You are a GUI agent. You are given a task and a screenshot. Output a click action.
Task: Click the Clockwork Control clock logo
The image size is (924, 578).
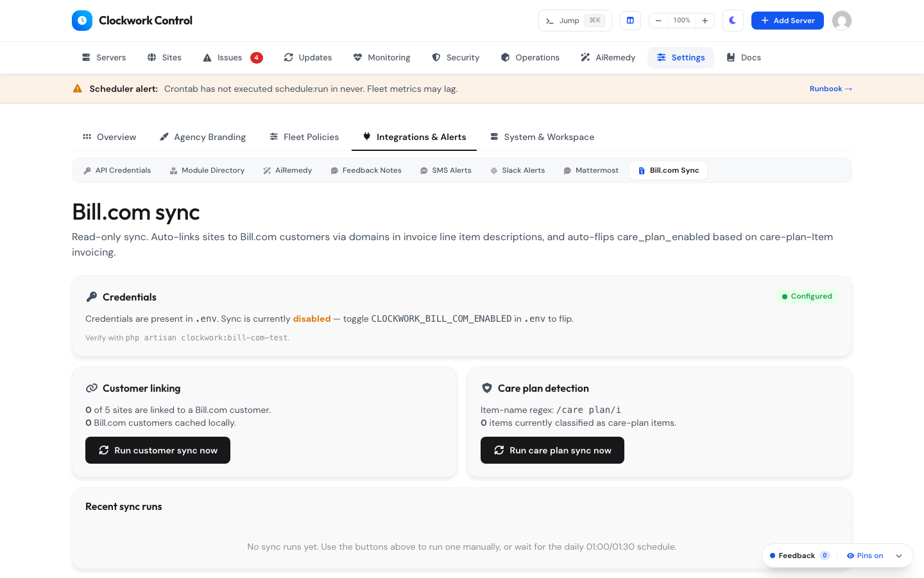(x=82, y=21)
